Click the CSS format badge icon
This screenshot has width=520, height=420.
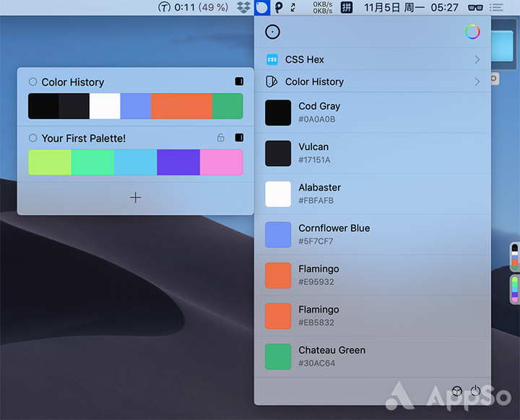(272, 60)
